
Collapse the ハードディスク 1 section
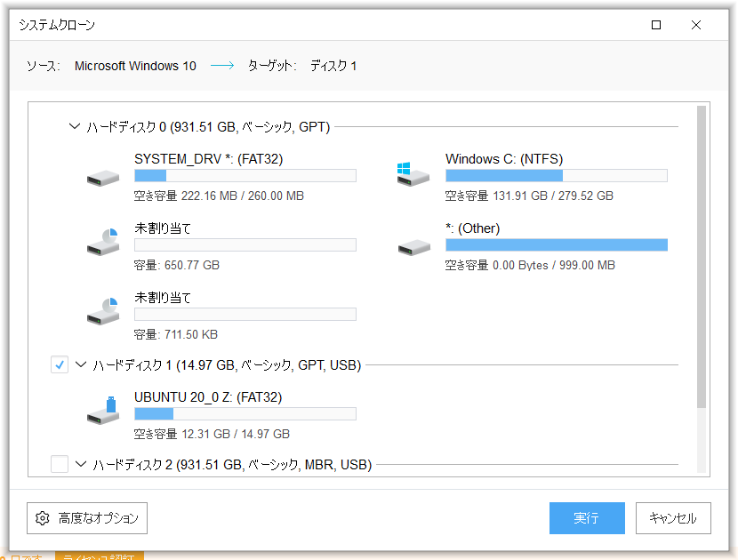click(x=81, y=364)
